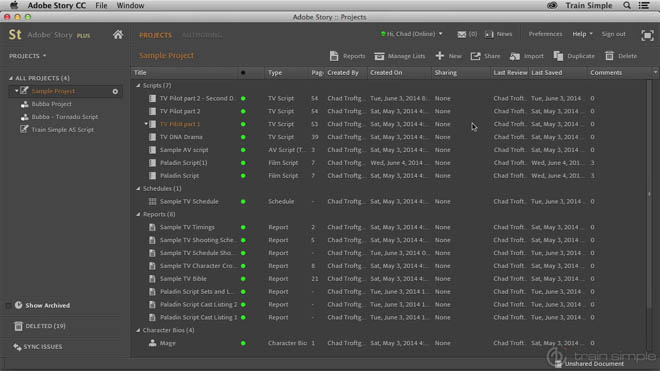Viewport: 660px width, 371px height.
Task: Collapse the Reports (8) group
Action: point(138,214)
